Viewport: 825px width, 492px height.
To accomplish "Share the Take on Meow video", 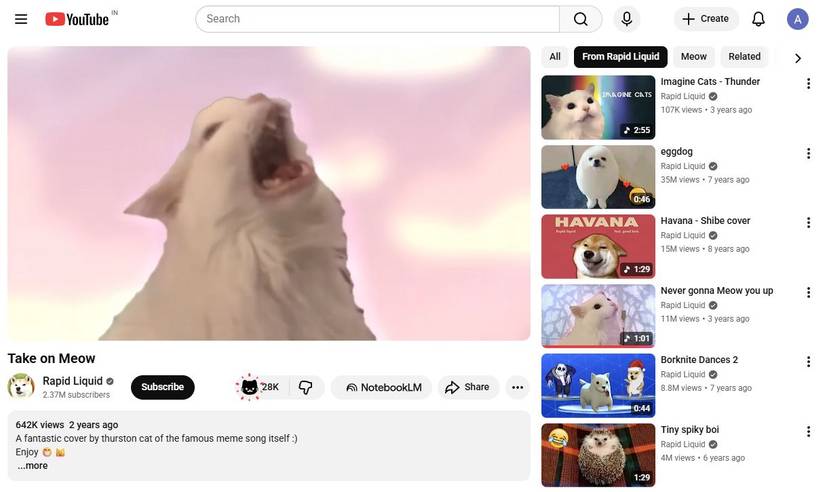I will [468, 388].
